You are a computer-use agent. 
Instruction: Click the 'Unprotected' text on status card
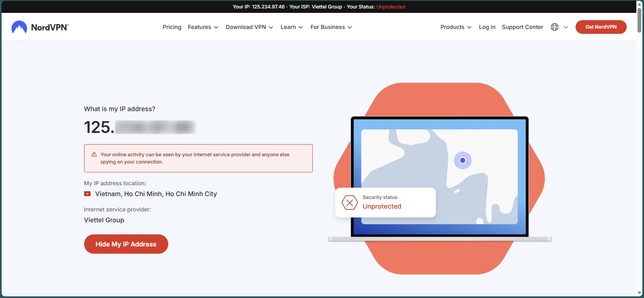click(x=382, y=206)
